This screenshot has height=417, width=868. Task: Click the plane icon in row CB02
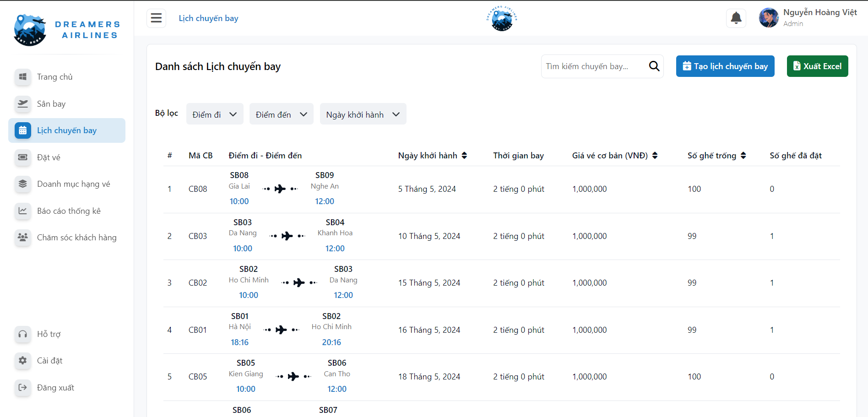point(299,282)
